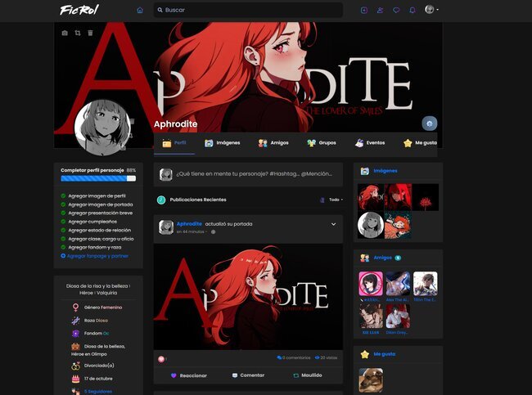Screen dimensions: 532x395
Task: Click the Reaccionar button
Action: click(188, 375)
